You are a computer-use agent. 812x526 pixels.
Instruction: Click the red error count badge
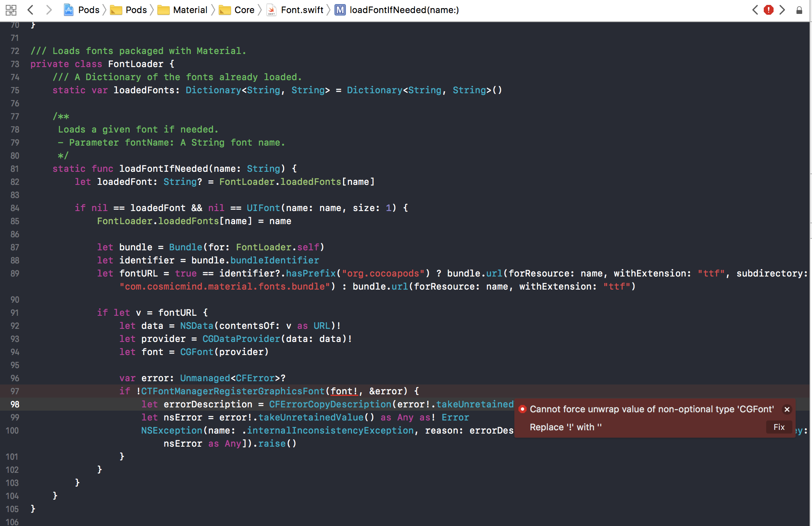tap(769, 10)
